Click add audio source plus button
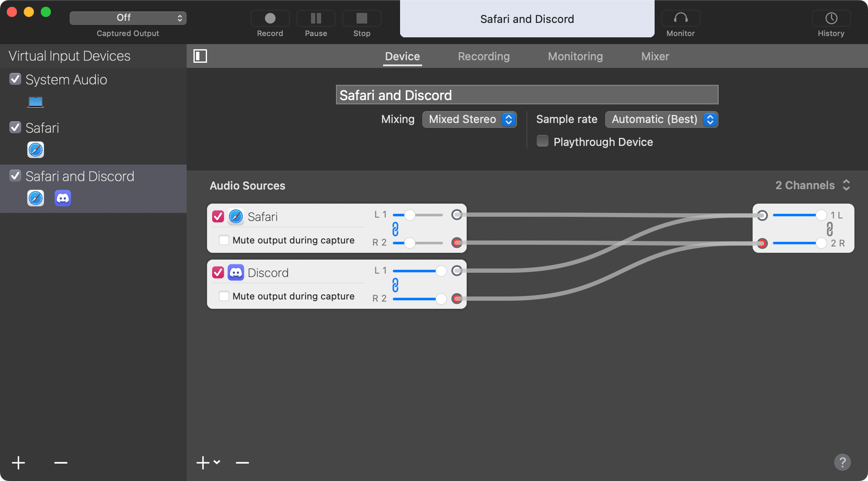 (204, 462)
